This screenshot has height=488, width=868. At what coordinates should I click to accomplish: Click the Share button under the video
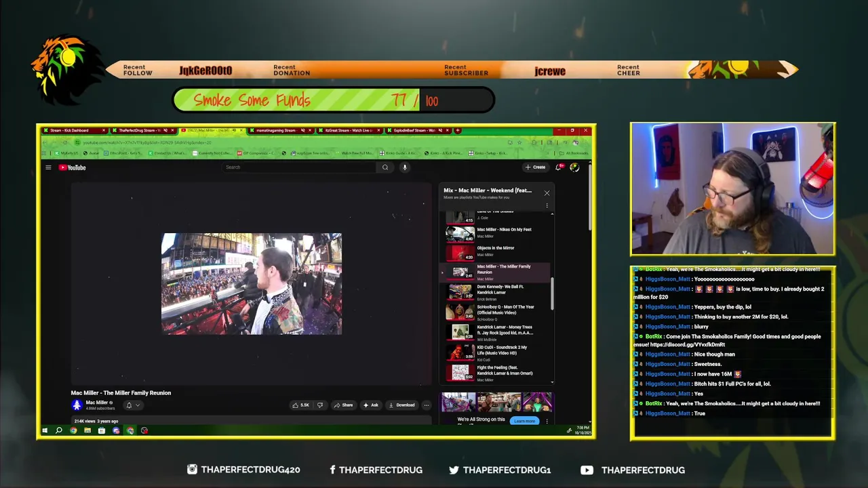click(343, 405)
